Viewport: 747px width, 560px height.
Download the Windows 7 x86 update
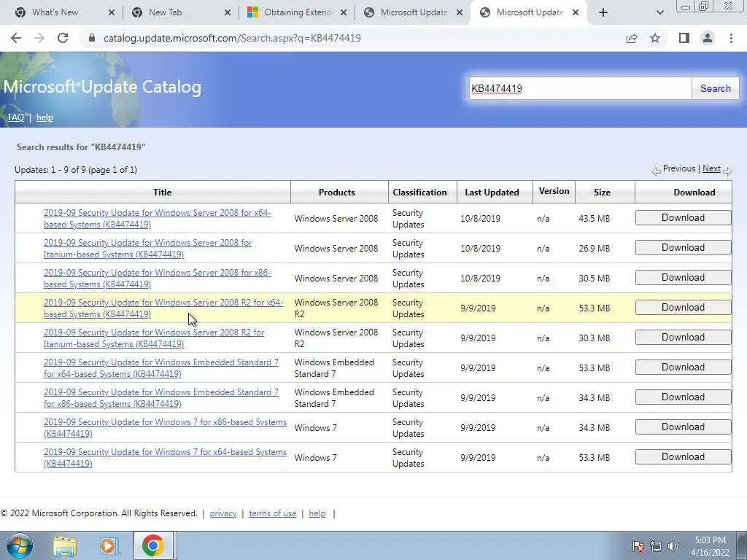(x=683, y=427)
